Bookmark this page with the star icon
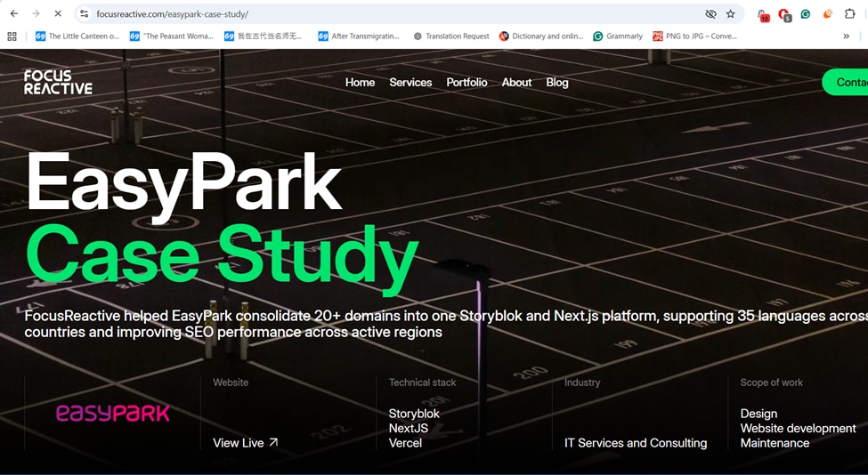The image size is (868, 475). [x=731, y=14]
